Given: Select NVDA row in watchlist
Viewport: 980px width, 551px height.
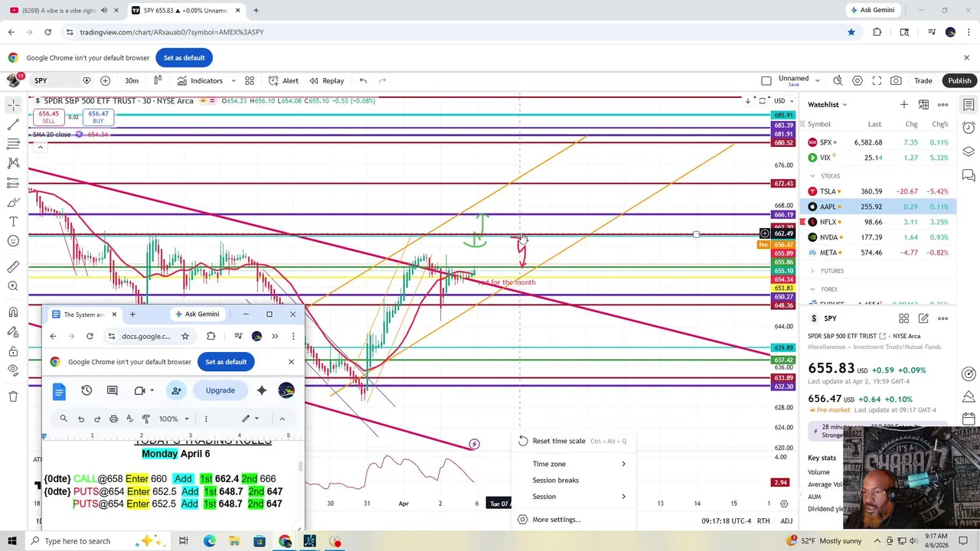Looking at the screenshot, I should [x=879, y=237].
